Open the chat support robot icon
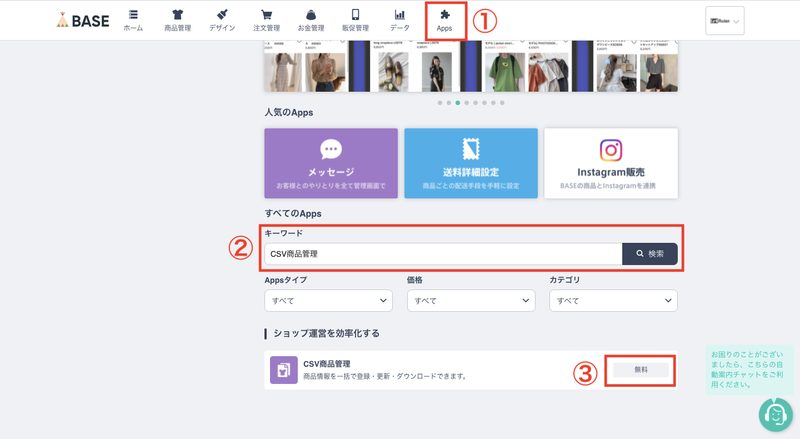 tap(775, 414)
